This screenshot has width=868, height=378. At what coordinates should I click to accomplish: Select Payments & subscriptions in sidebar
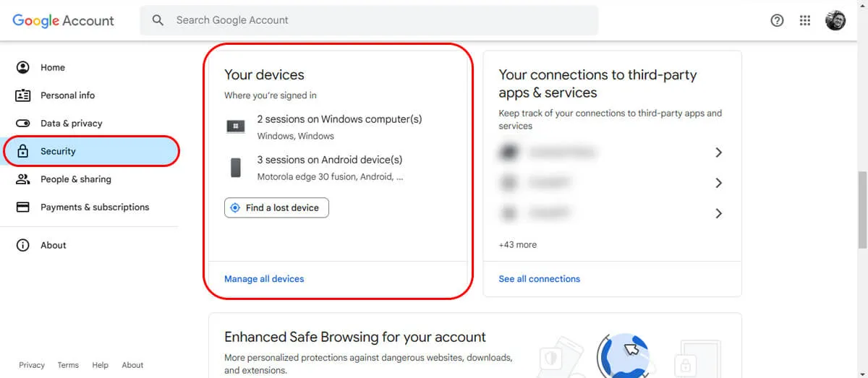(94, 207)
